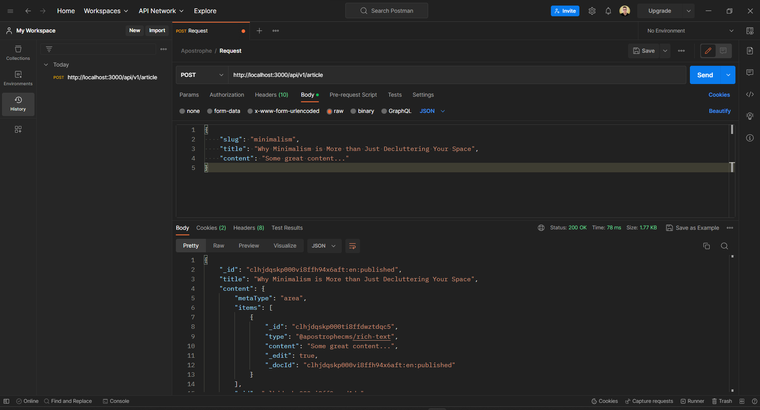Image resolution: width=760 pixels, height=410 pixels.
Task: Open the hamburger menu icon
Action: click(10, 11)
